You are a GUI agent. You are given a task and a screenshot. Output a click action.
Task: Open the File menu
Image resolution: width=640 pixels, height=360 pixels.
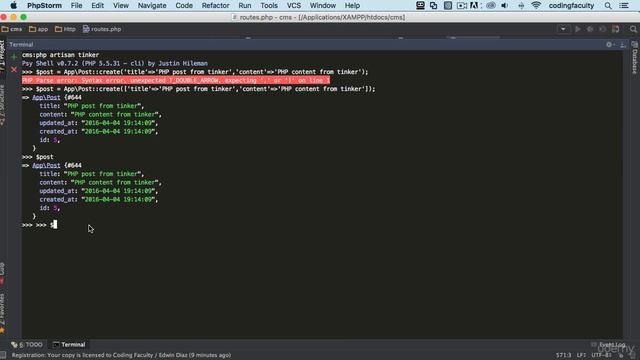tap(76, 5)
